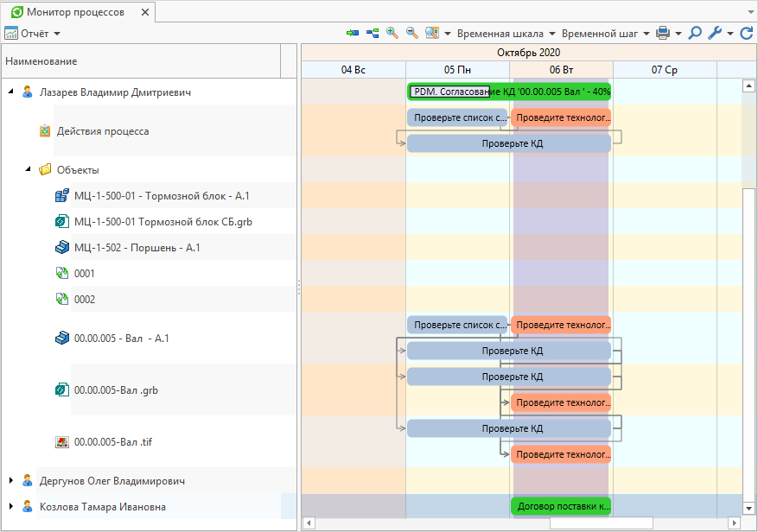Click the Действия процесса clipboard icon
This screenshot has height=532, width=758.
[45, 131]
